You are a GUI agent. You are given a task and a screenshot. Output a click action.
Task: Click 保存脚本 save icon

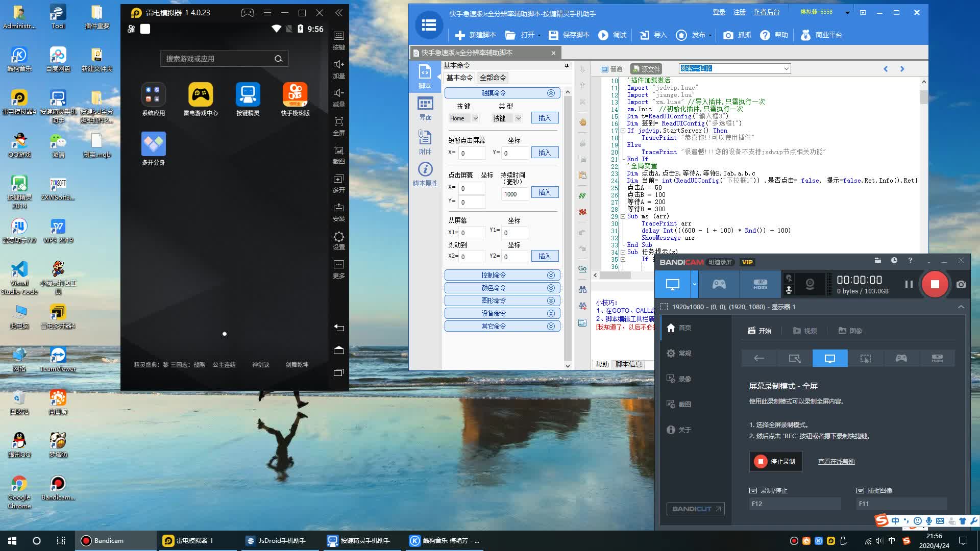pyautogui.click(x=553, y=35)
